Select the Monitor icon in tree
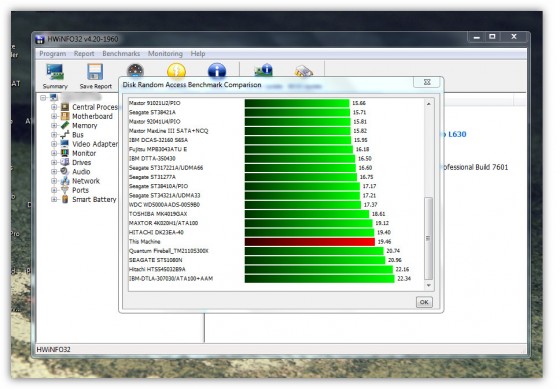The width and height of the screenshot is (560, 389). tap(65, 153)
